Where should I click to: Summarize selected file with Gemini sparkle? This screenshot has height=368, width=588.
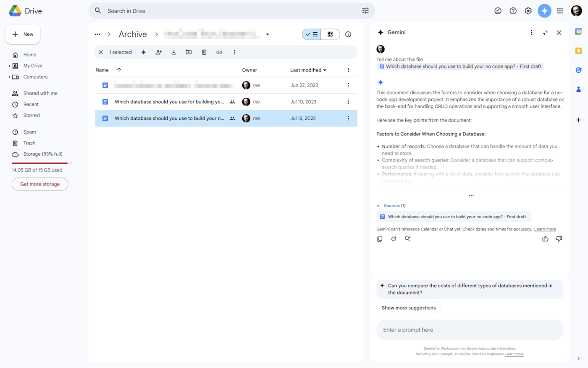144,52
